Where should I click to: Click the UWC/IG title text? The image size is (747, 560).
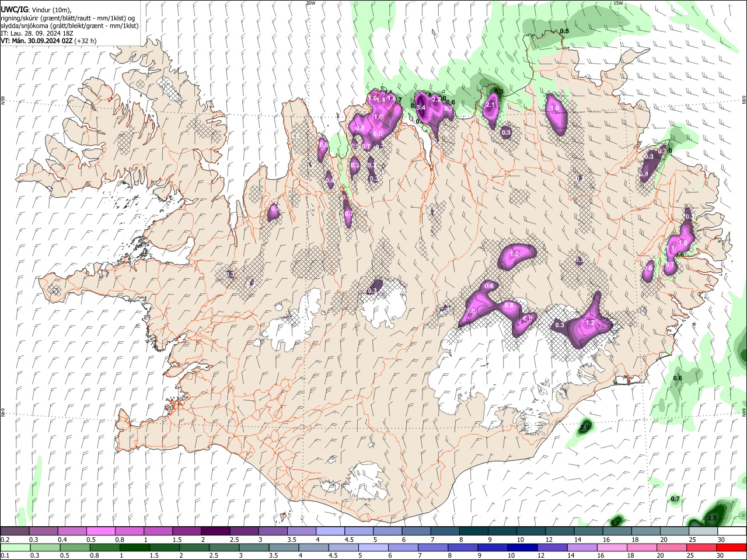(x=13, y=10)
